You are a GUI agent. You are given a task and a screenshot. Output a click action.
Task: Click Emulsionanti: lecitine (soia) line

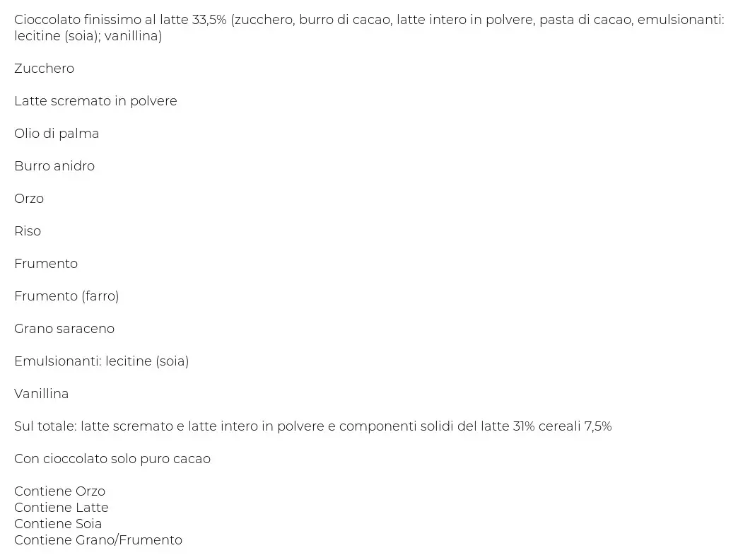pos(102,361)
